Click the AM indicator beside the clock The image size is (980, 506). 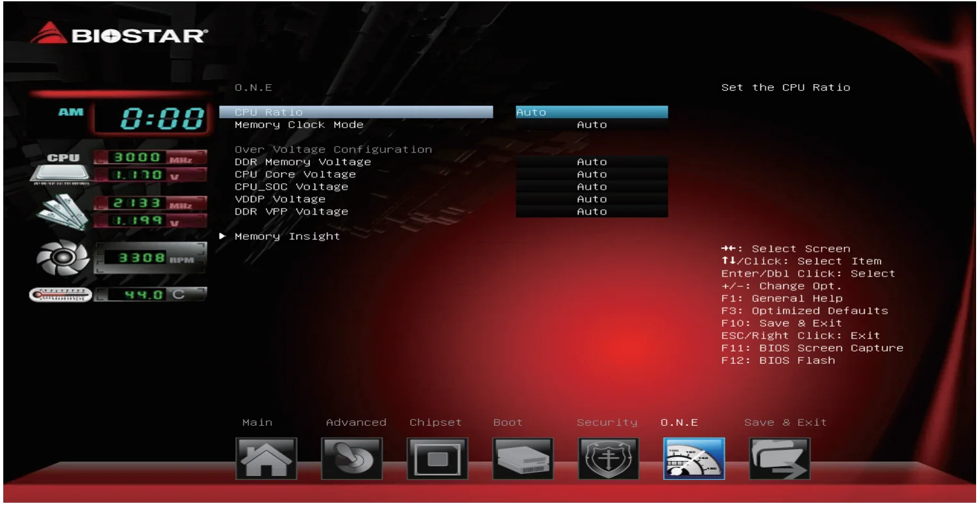click(71, 112)
